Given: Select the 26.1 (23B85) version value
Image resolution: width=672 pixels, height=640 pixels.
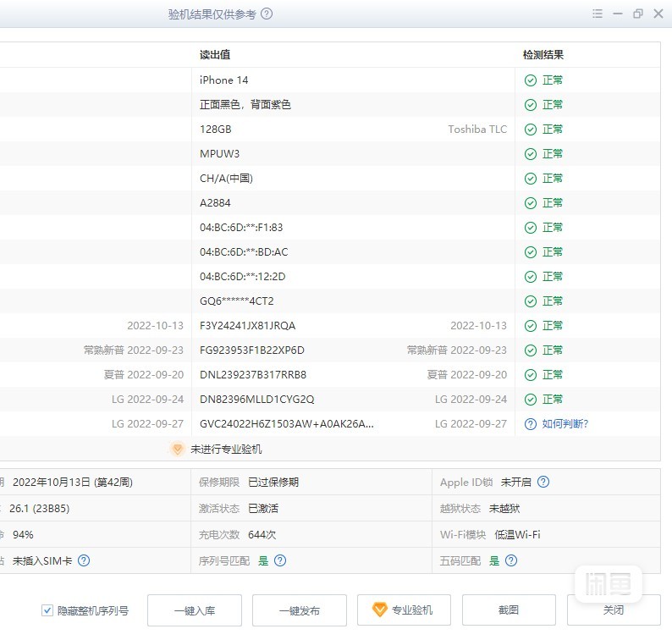Looking at the screenshot, I should [x=40, y=509].
